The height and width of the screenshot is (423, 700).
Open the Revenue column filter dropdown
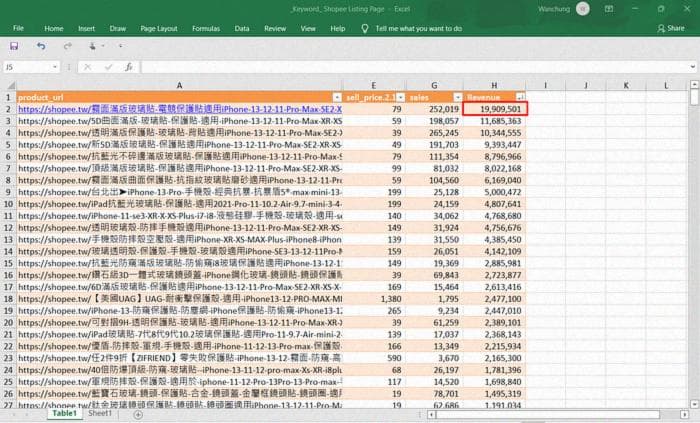(521, 97)
